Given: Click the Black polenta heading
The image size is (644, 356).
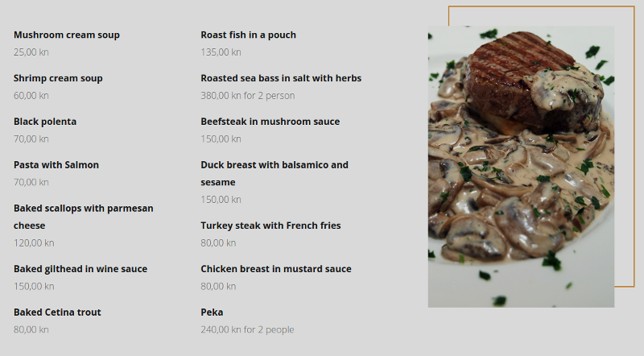Looking at the screenshot, I should pyautogui.click(x=45, y=122).
